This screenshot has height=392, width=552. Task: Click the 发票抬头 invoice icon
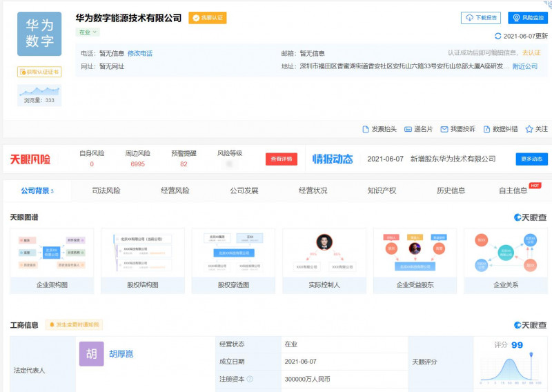click(366, 129)
